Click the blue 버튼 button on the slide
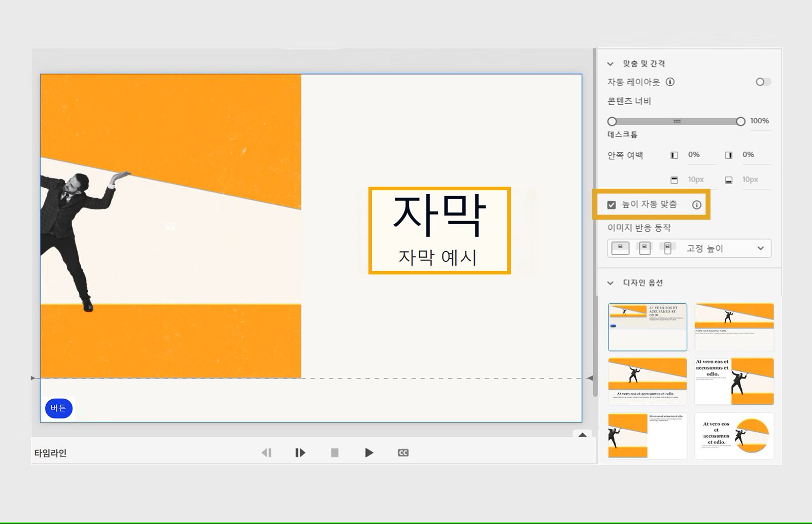812x524 pixels. 59,408
